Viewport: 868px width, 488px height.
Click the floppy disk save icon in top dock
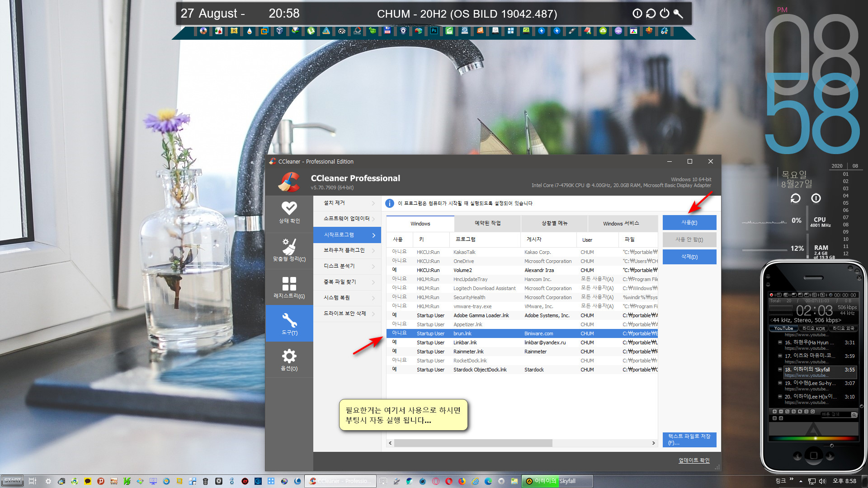tap(387, 31)
